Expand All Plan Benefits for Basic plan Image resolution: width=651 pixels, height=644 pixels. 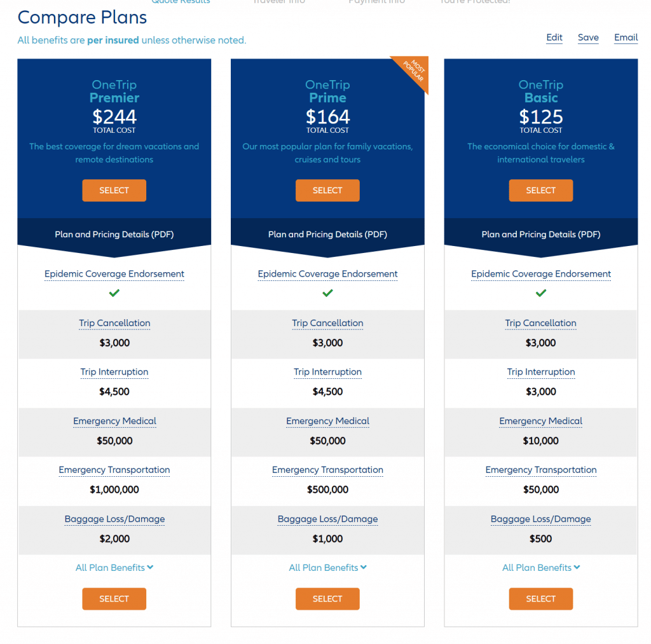540,568
